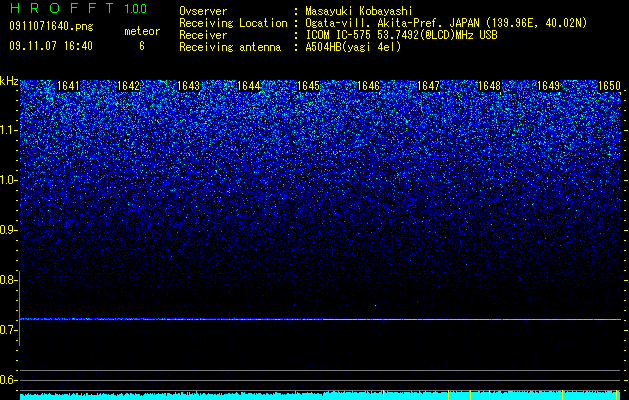Click the observer name Masayuki Kobayashi
The image size is (629, 400).
point(359,12)
